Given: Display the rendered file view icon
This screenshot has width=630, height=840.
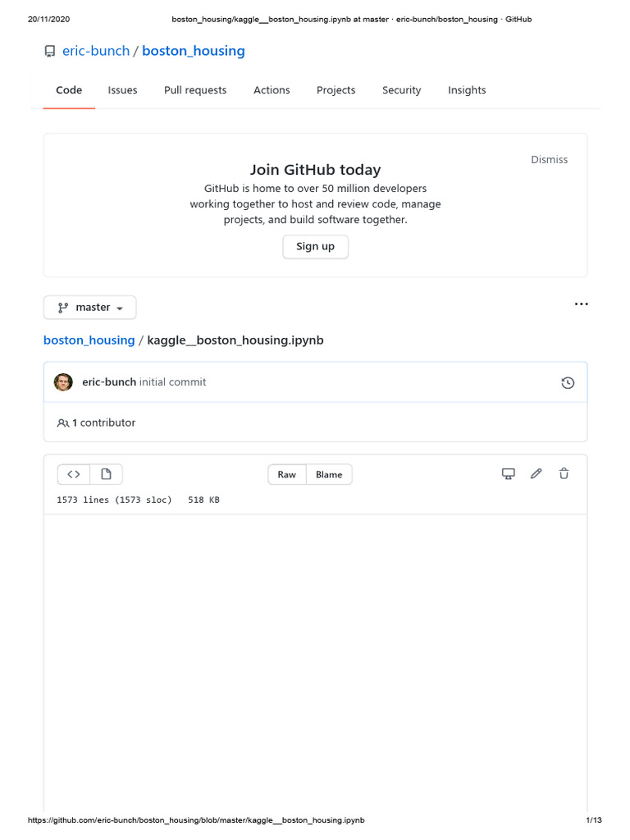Looking at the screenshot, I should coord(106,474).
